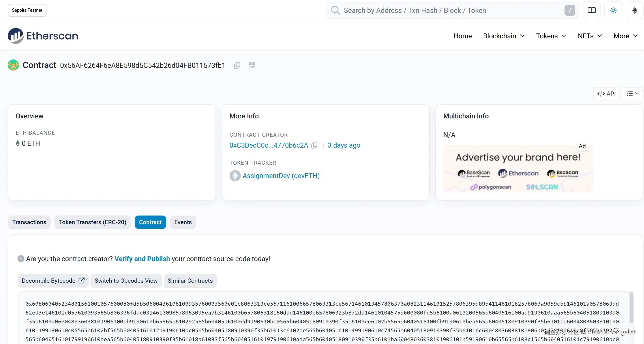Show QR code for contract address
This screenshot has height=344, width=644.
252,65
